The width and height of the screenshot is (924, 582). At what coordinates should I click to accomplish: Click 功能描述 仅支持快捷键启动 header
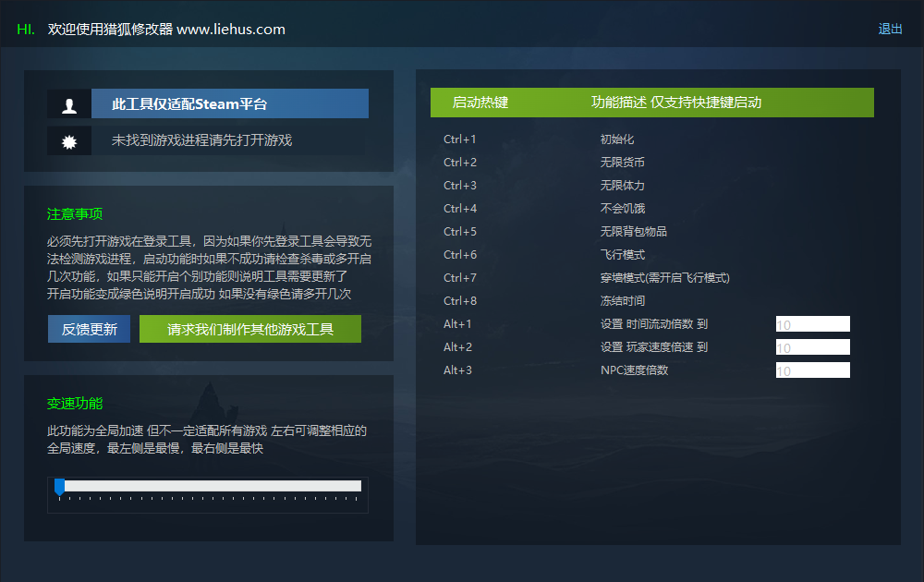[676, 103]
